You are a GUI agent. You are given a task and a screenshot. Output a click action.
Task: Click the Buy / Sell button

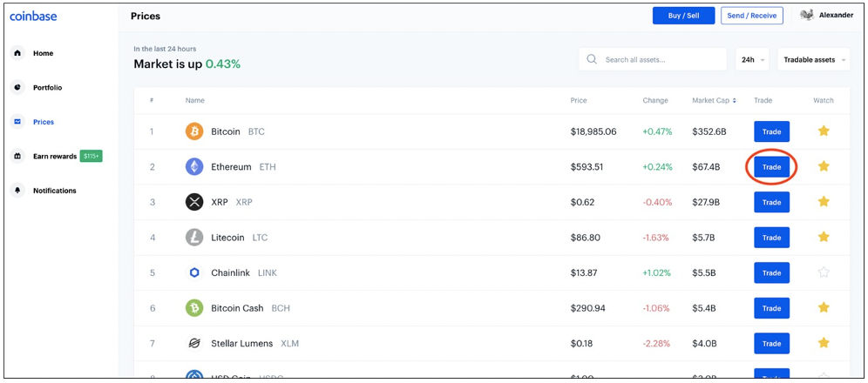[683, 16]
